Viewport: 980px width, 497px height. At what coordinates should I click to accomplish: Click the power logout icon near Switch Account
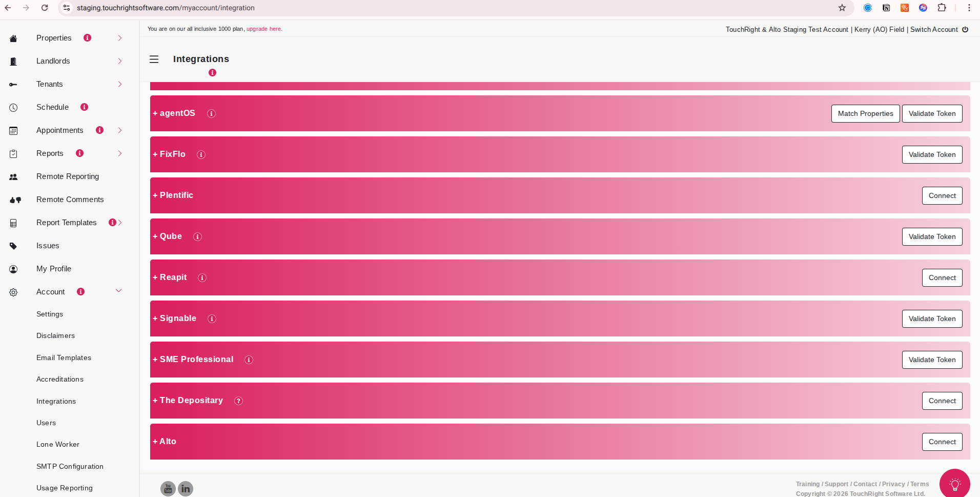(x=965, y=29)
